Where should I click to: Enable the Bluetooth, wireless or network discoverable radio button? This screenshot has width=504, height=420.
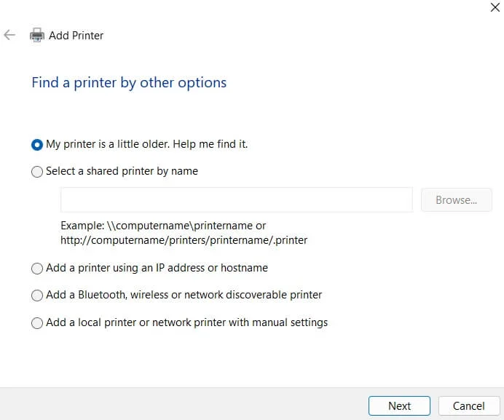coord(37,296)
